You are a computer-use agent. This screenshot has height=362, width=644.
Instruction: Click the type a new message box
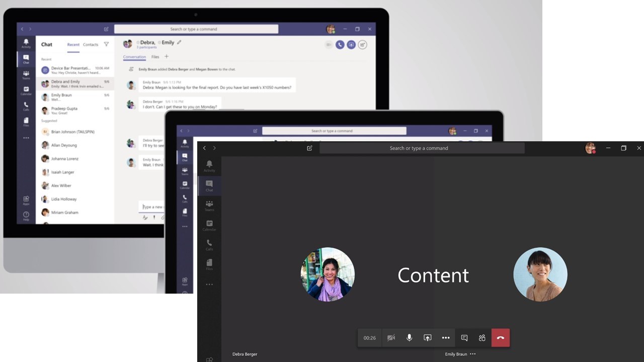(x=152, y=207)
